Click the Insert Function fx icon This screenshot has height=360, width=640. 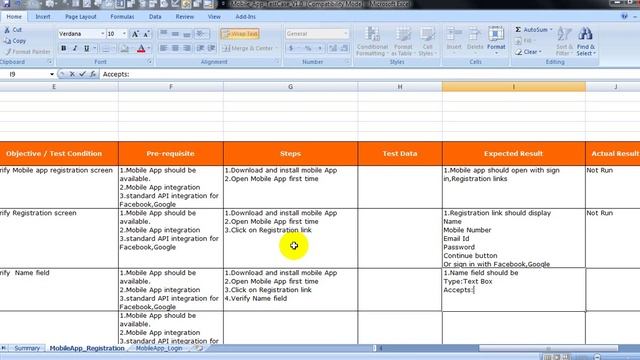93,74
